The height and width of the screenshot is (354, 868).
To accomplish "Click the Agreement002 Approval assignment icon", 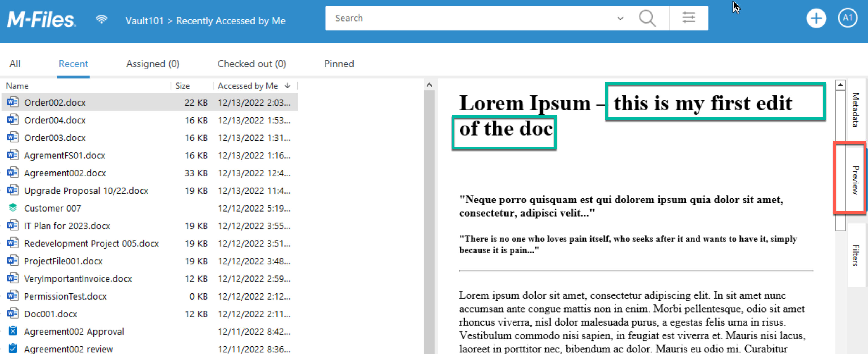I will 13,331.
